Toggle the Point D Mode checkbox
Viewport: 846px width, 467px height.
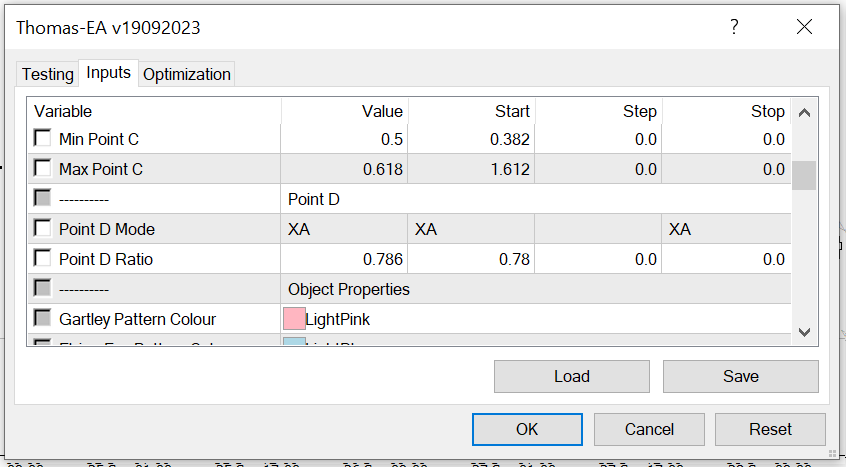tap(42, 228)
